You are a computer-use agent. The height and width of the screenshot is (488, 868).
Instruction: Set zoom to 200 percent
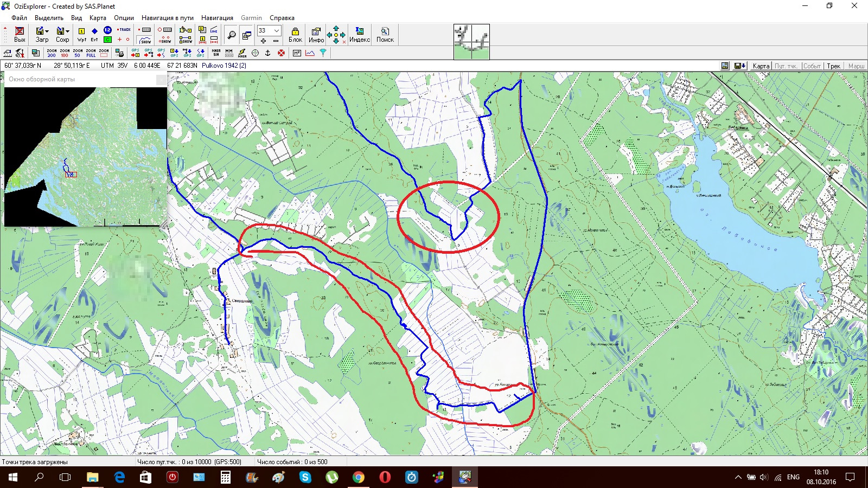click(52, 53)
